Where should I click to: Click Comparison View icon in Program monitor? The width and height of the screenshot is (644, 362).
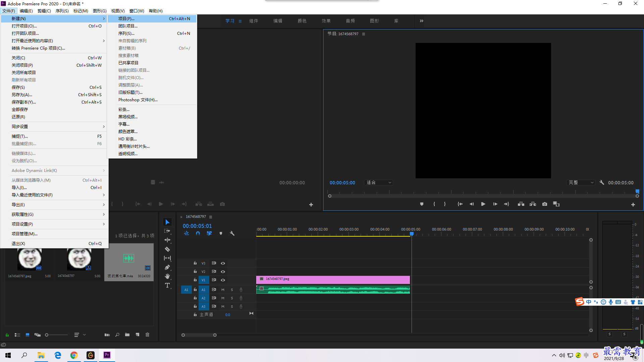coord(556,204)
